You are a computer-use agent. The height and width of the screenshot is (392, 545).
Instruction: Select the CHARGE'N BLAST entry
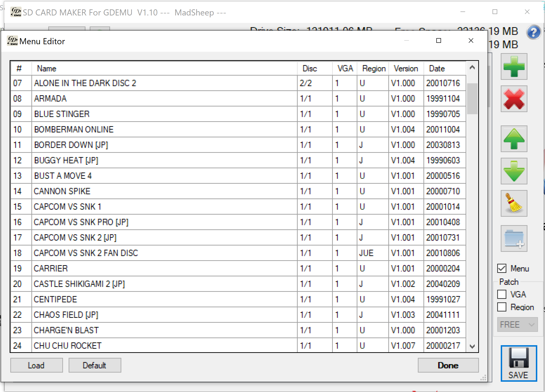point(238,330)
